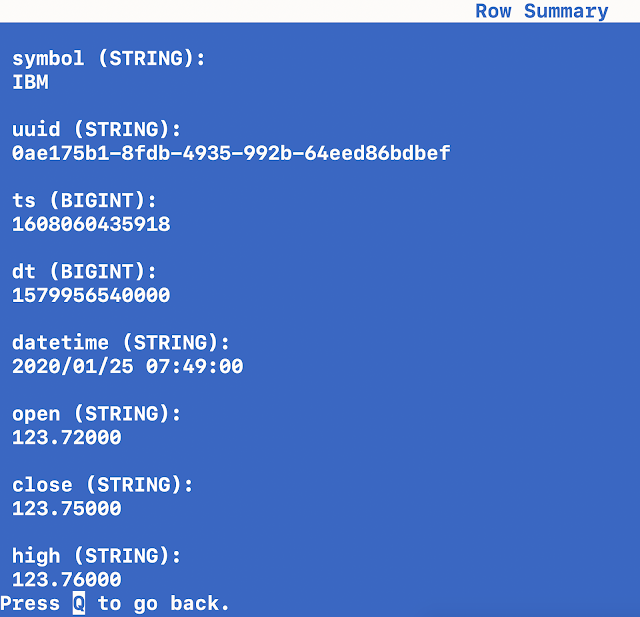Click the close (STRING) field label
Image resolution: width=640 pixels, height=617 pixels.
[x=103, y=485]
